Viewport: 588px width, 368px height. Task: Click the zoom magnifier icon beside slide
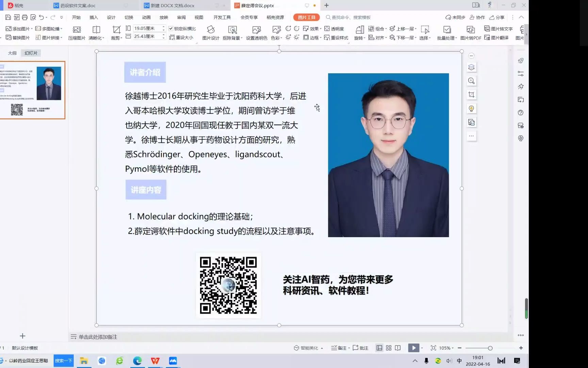point(471,81)
